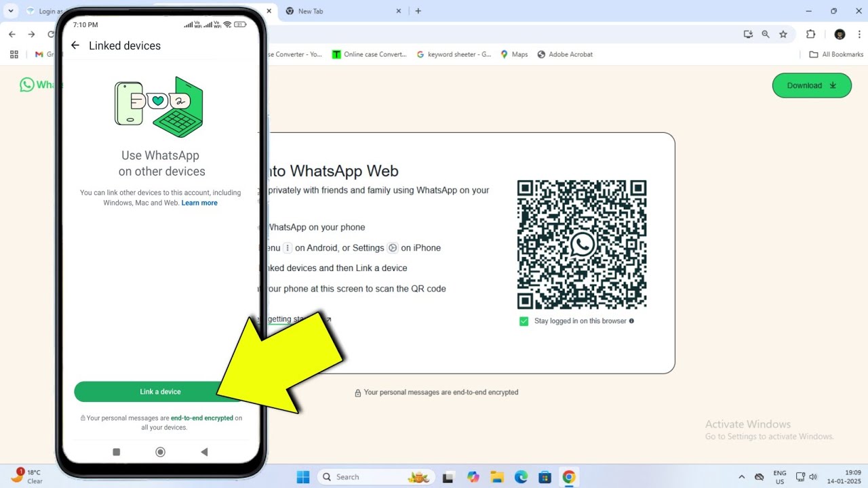Open File Explorer from taskbar
868x488 pixels.
(497, 477)
